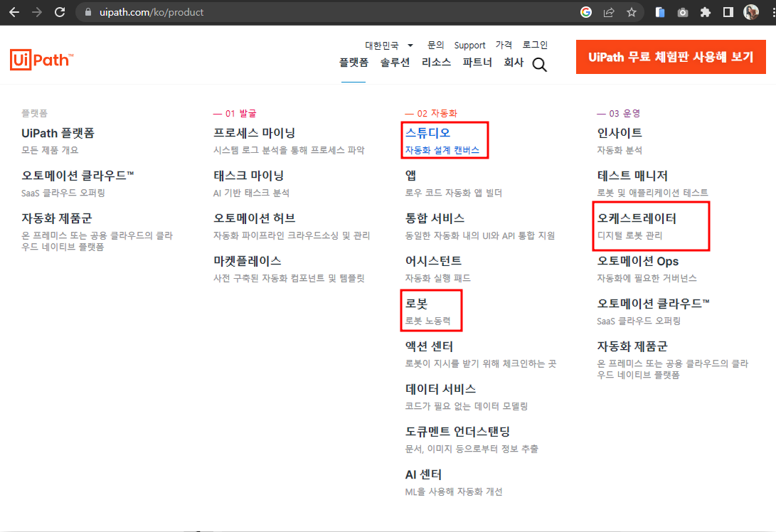Screen dimensions: 776x532
Task: Open 마켓플레이스 product link
Action: point(247,261)
